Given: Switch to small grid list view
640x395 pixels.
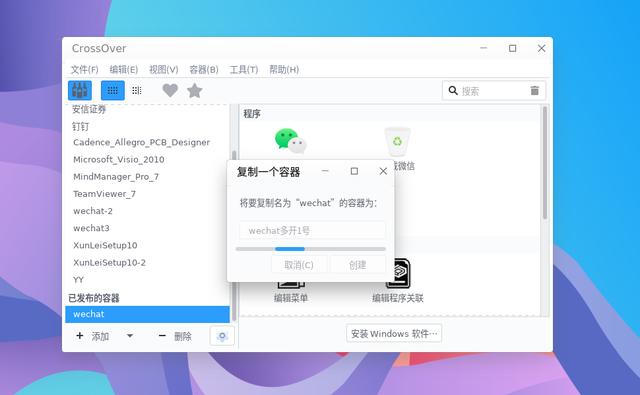Looking at the screenshot, I should click(137, 90).
